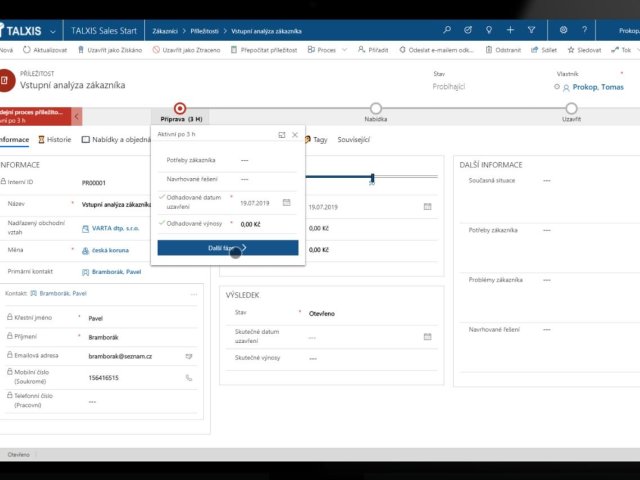Click the lightbulb assistant icon
640x480 pixels.
[x=488, y=30]
